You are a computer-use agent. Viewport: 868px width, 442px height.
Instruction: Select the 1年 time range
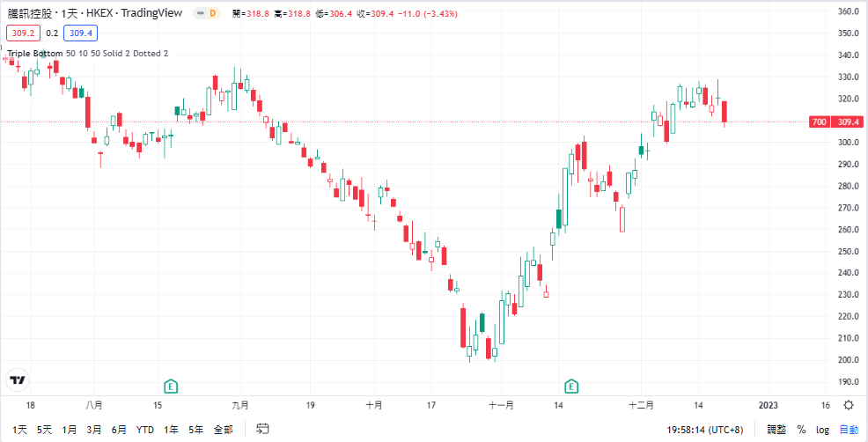pos(171,430)
